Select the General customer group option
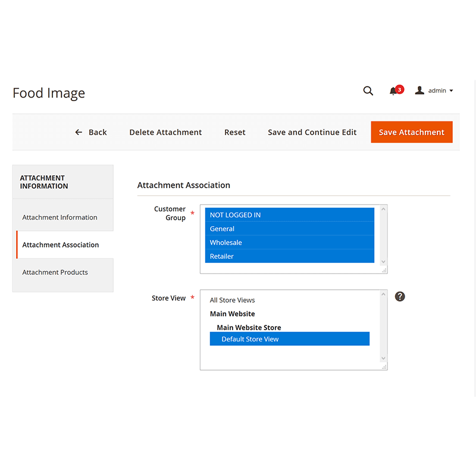This screenshot has height=476, width=476. pos(289,228)
